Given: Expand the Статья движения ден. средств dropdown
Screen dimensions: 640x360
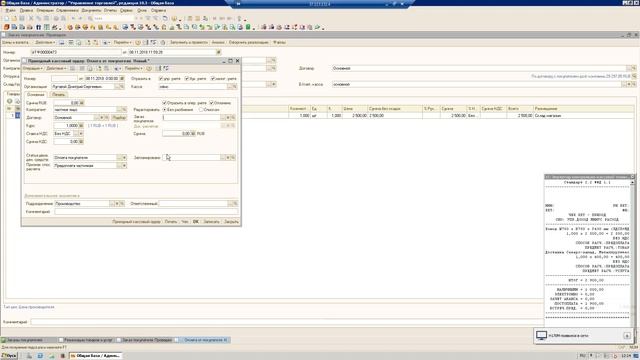Looking at the screenshot, I should click(x=124, y=158).
